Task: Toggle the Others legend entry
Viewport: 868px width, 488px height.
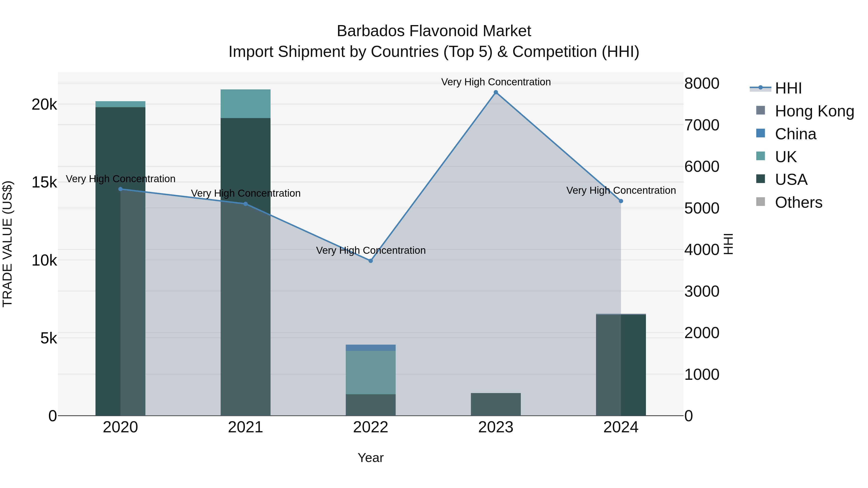Action: pos(789,202)
